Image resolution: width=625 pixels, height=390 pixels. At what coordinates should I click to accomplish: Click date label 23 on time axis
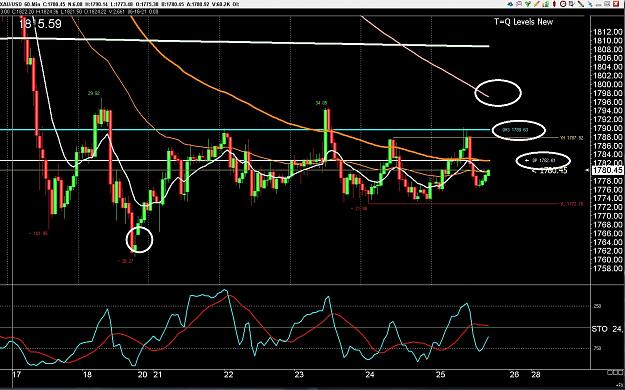299,374
